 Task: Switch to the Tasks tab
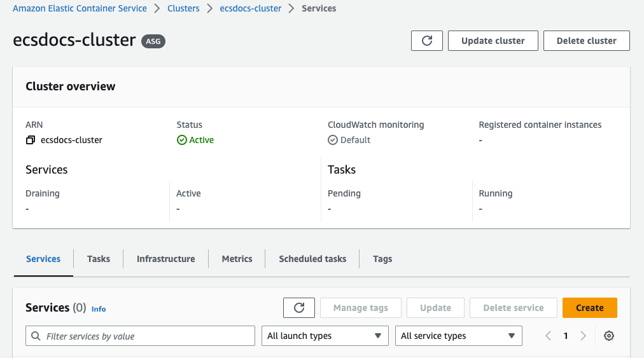pyautogui.click(x=99, y=259)
